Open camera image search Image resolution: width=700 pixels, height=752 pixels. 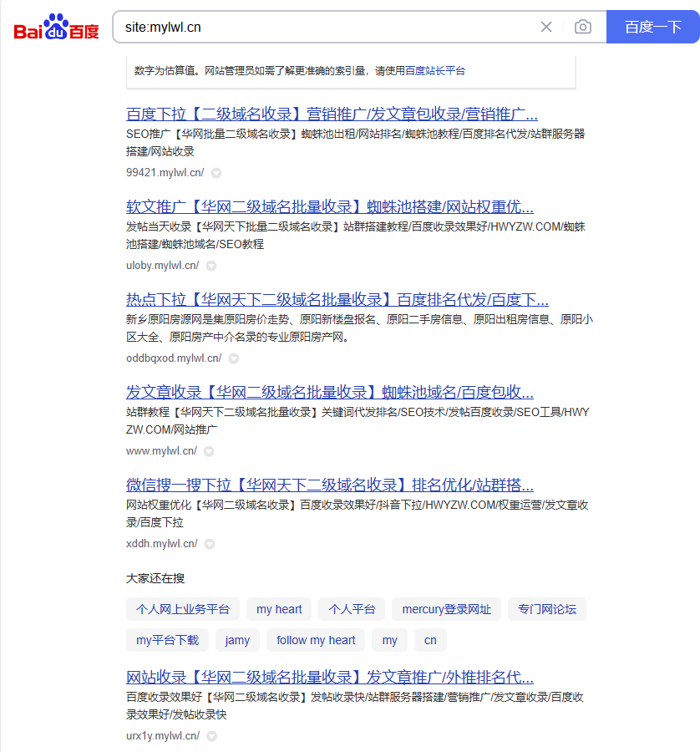pos(582,27)
